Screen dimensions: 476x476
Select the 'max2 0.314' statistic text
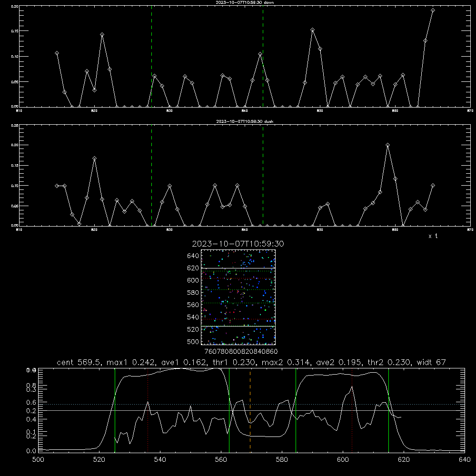click(x=286, y=362)
